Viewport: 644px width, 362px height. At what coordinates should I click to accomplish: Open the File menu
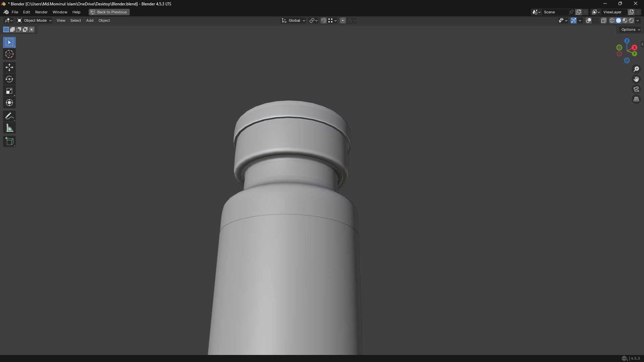[15, 12]
